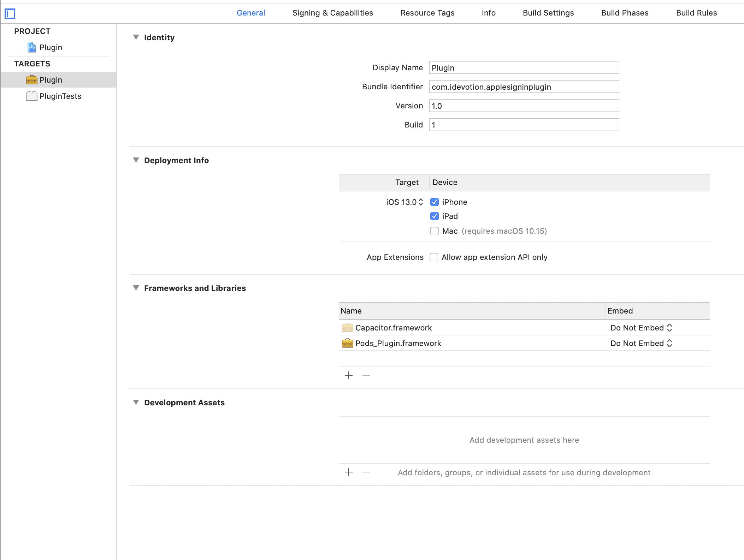Open the iOS 13.0 deployment target dropdown
This screenshot has height=560, width=744.
[x=405, y=202]
